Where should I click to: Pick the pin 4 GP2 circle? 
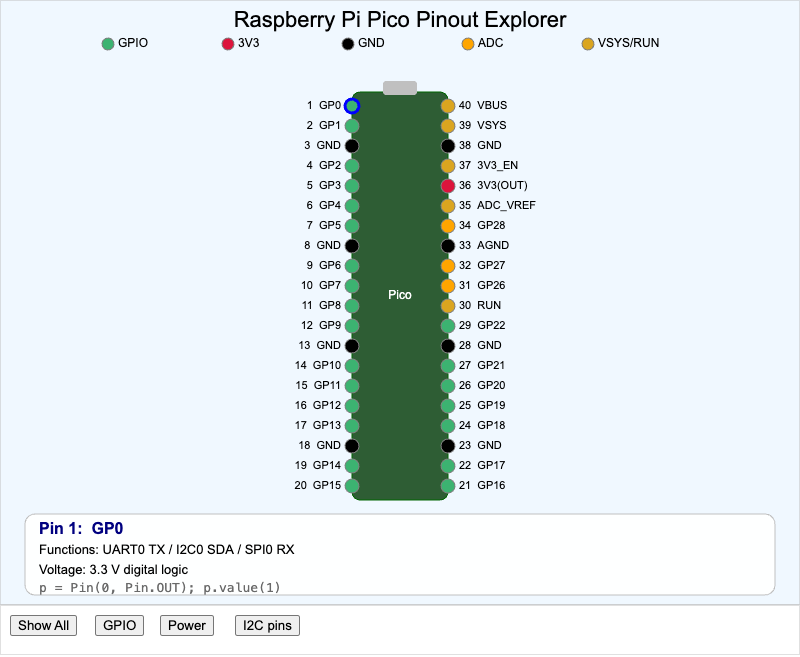tap(352, 166)
